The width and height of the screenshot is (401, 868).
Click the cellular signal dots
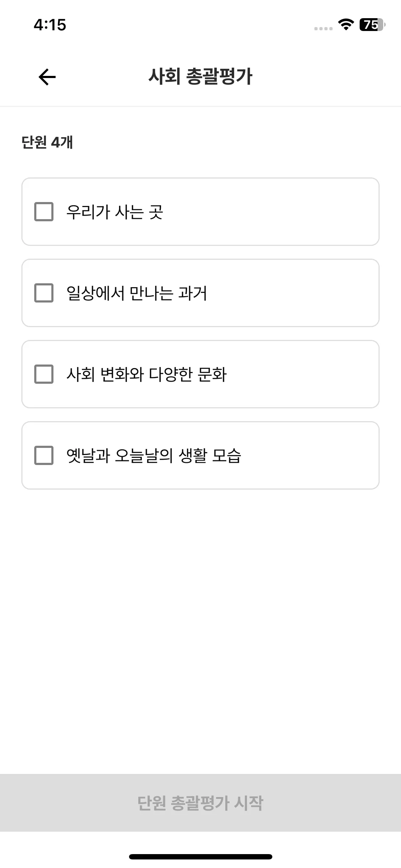click(x=323, y=29)
